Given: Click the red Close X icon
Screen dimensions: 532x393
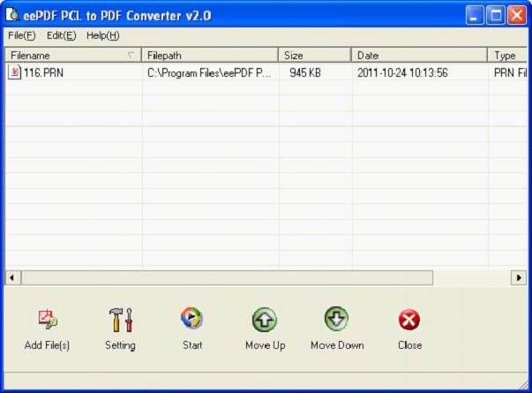Looking at the screenshot, I should 409,320.
